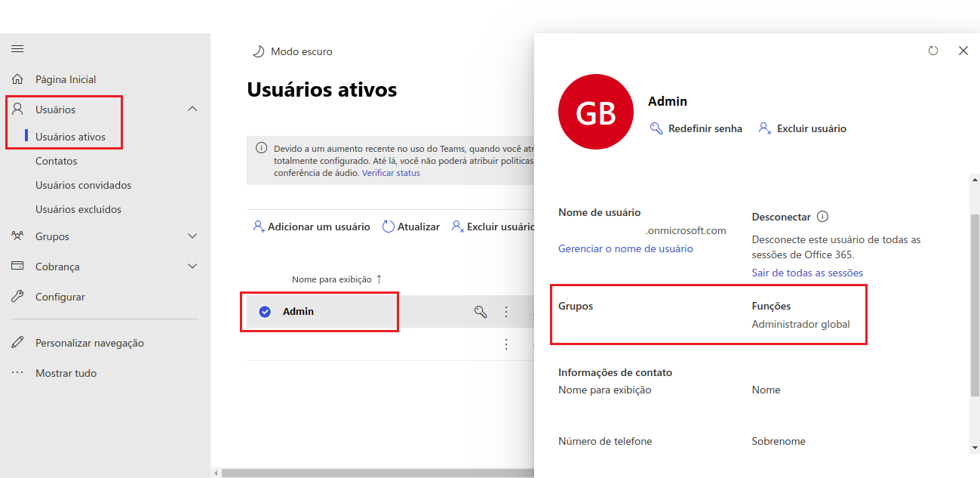This screenshot has height=478, width=980.
Task: Click Sair de todas as sessões link
Action: click(806, 273)
